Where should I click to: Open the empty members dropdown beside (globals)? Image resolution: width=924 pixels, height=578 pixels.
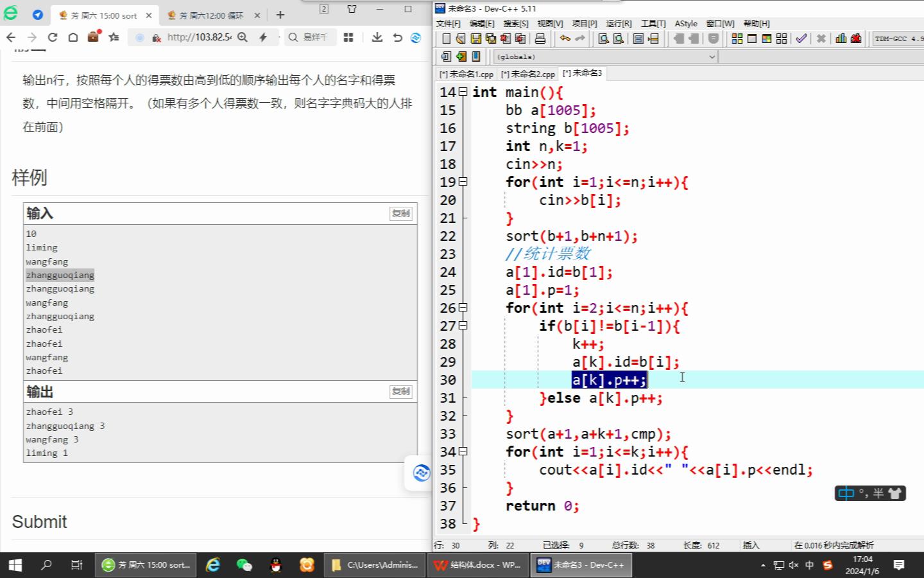point(821,57)
